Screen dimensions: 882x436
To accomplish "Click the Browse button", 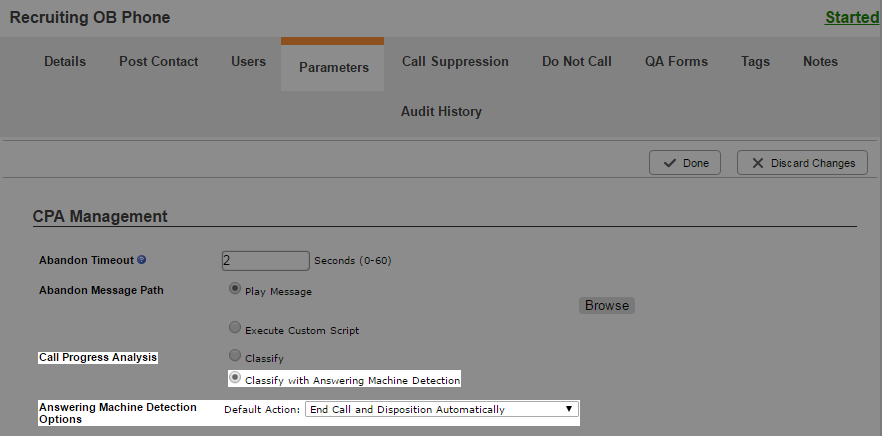I will [x=607, y=305].
